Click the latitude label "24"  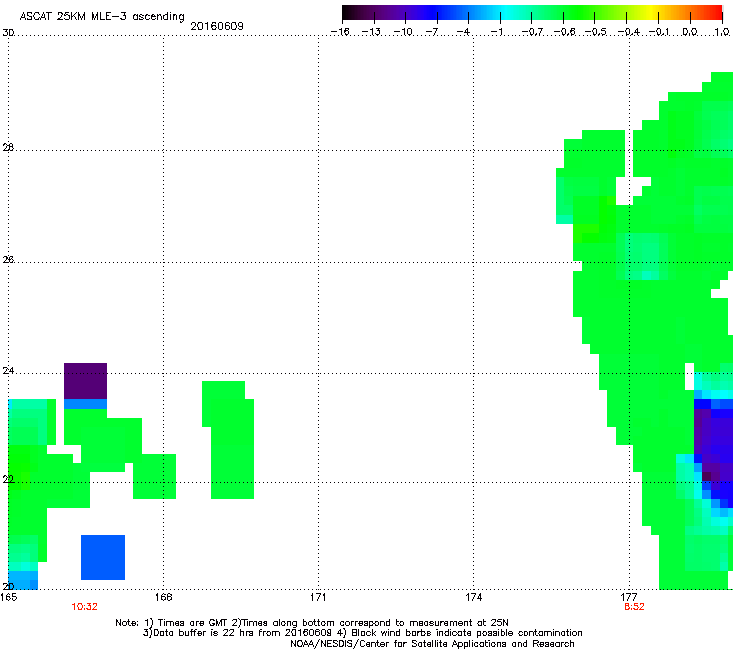click(x=8, y=371)
